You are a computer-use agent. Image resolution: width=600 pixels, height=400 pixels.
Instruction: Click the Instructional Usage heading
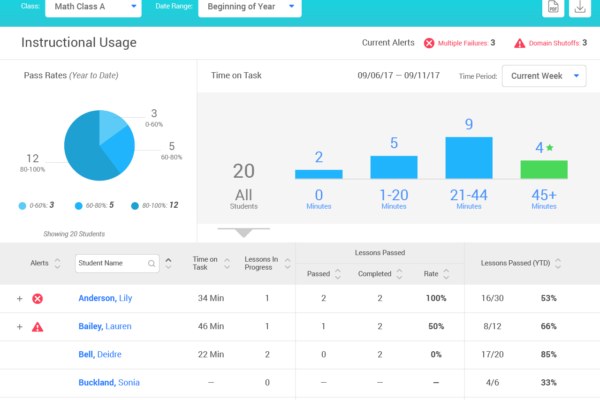coord(79,42)
